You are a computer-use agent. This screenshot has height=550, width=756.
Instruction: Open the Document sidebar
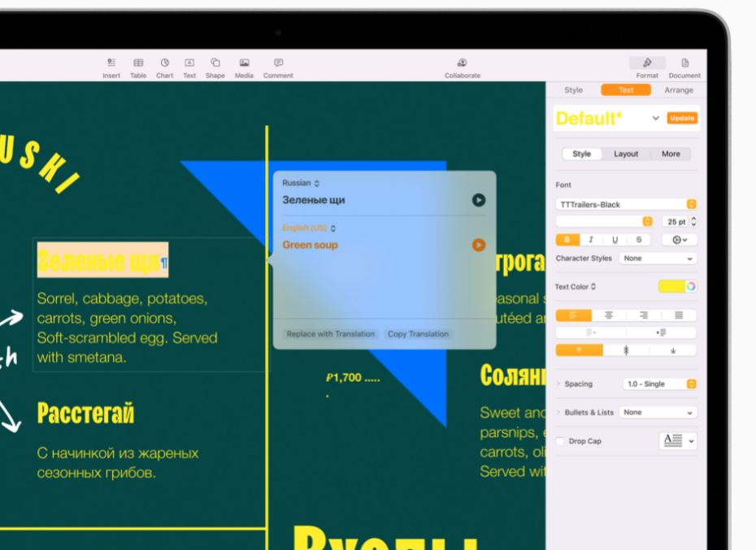(684, 68)
